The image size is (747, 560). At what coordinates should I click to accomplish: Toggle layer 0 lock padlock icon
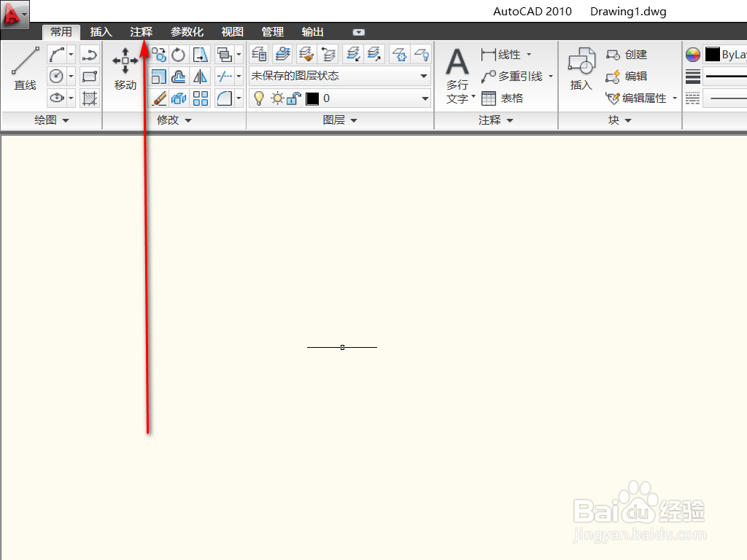point(294,98)
